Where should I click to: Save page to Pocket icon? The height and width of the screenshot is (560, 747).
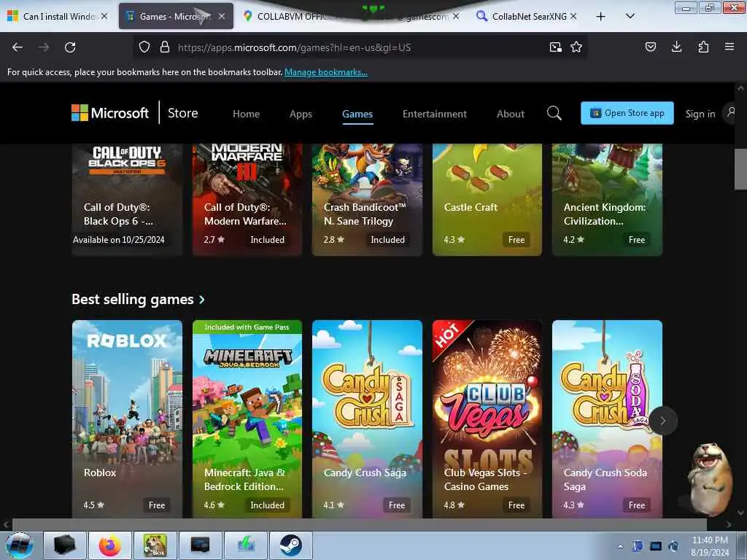(650, 47)
